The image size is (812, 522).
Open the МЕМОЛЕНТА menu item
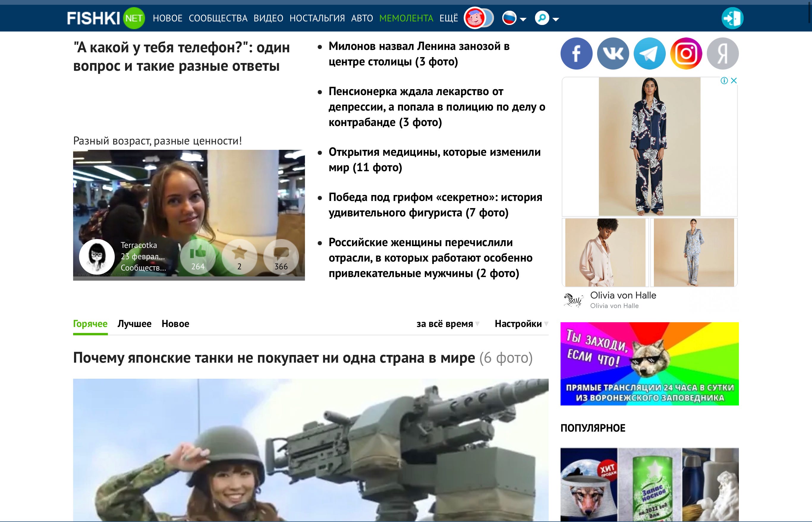click(406, 18)
